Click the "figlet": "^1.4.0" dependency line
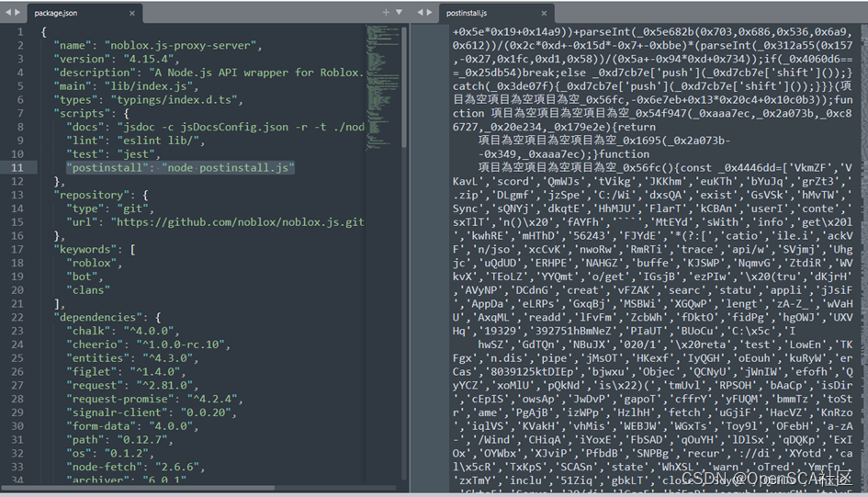Screen dimensions: 868x497 pos(126,371)
